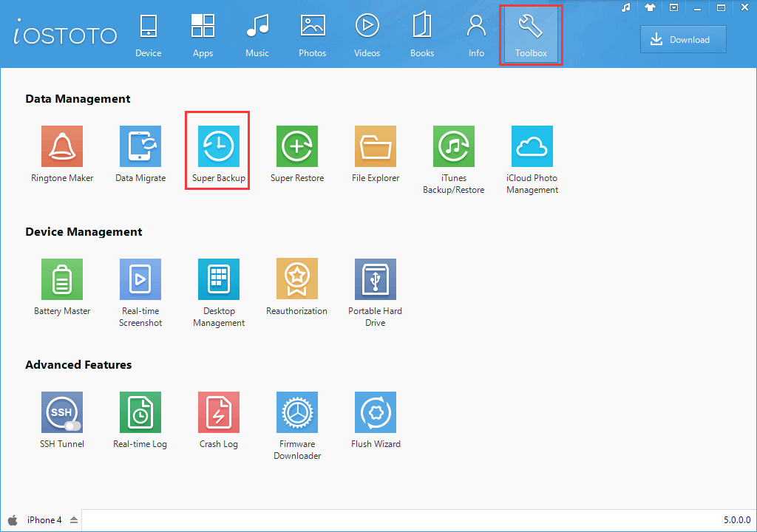Launch Battery Master

(x=62, y=279)
